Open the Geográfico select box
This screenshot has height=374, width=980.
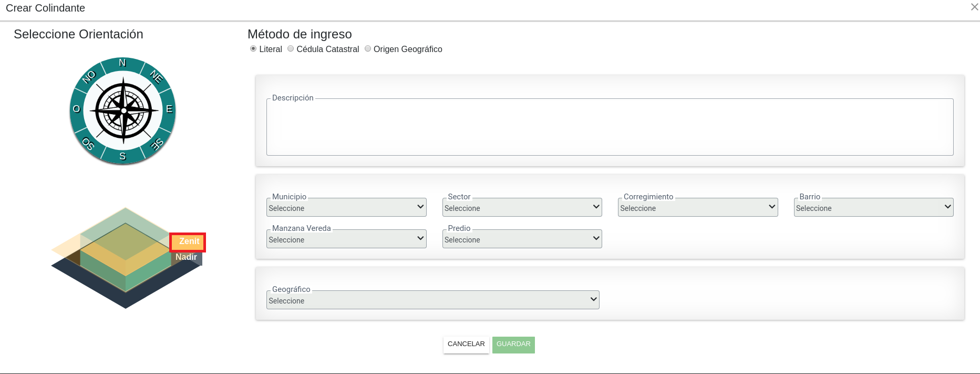(x=432, y=300)
